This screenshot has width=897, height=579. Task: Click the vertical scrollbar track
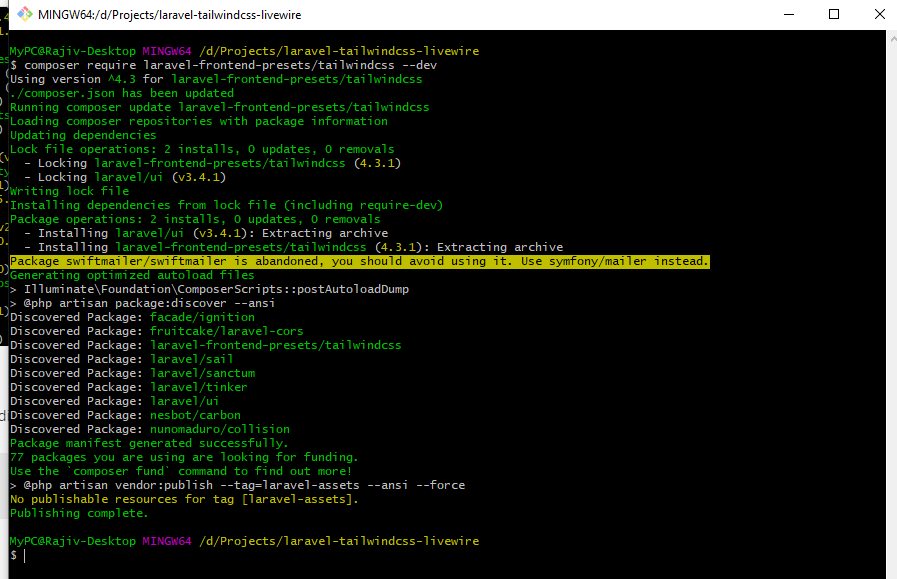[892, 309]
